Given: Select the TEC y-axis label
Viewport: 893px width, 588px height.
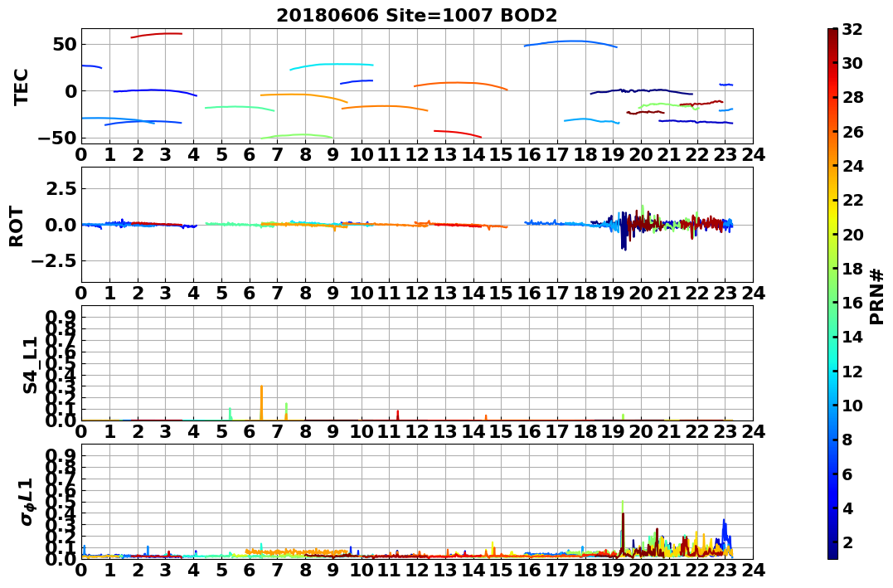Looking at the screenshot, I should pos(21,86).
